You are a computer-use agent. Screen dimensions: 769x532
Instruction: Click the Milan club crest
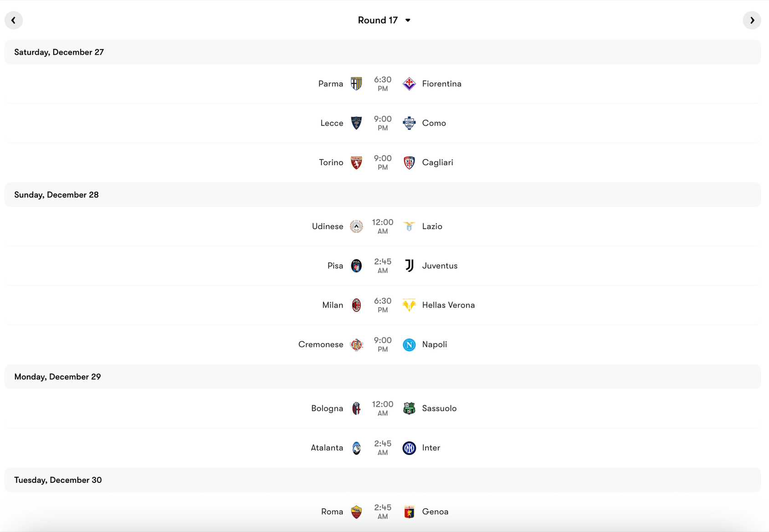[356, 305]
